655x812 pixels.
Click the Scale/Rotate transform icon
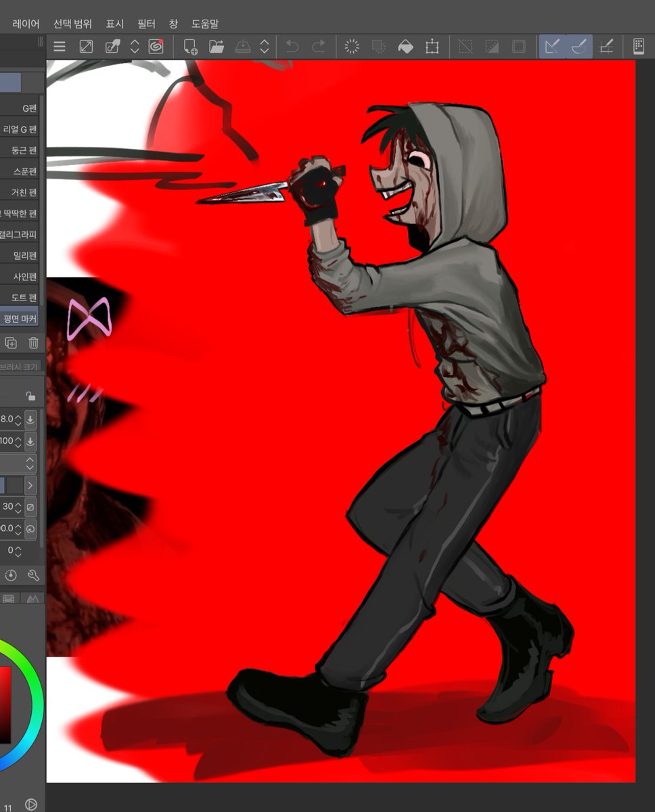click(432, 47)
